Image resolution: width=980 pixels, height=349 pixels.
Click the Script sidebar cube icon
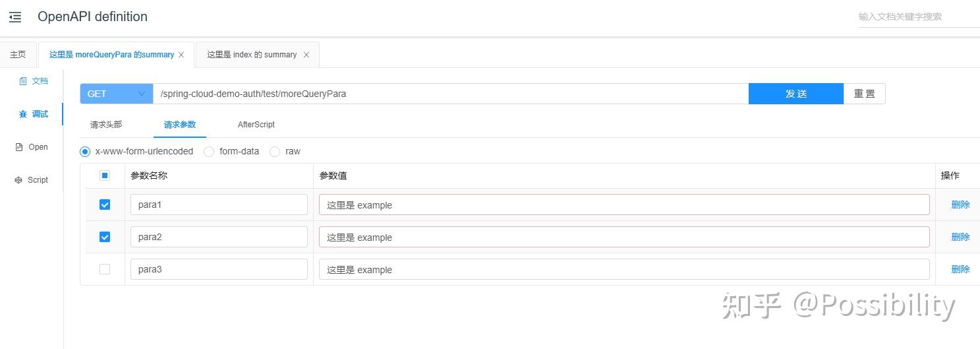(18, 180)
